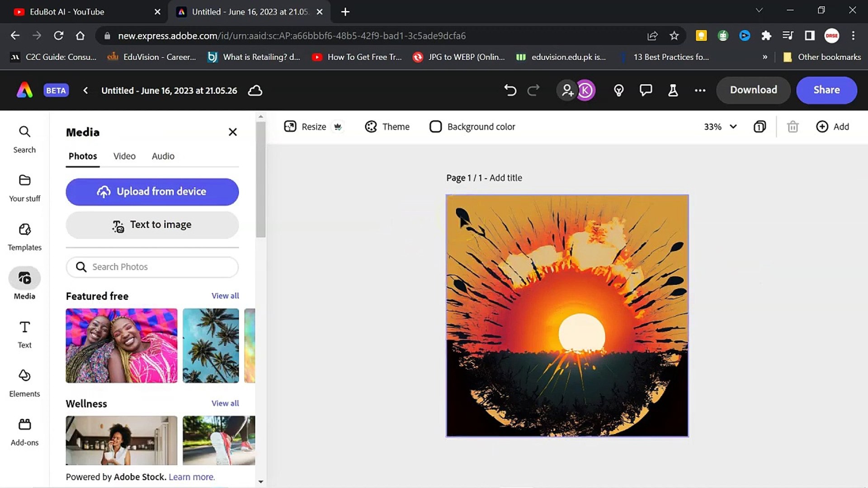Viewport: 868px width, 488px height.
Task: Click the Upload from device button
Action: click(152, 192)
